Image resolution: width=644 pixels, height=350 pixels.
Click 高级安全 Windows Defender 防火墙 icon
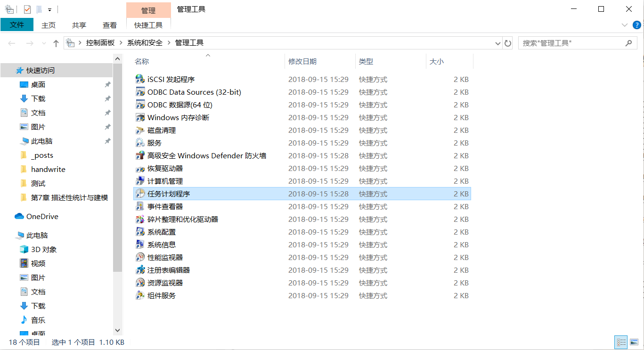140,155
